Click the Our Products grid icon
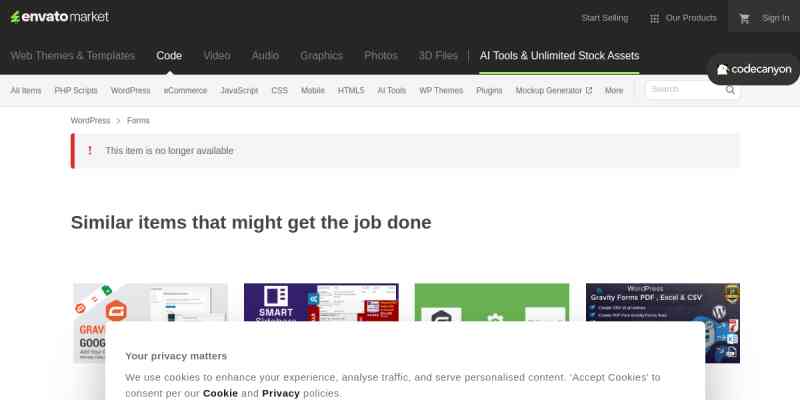Image resolution: width=800 pixels, height=400 pixels. (654, 18)
